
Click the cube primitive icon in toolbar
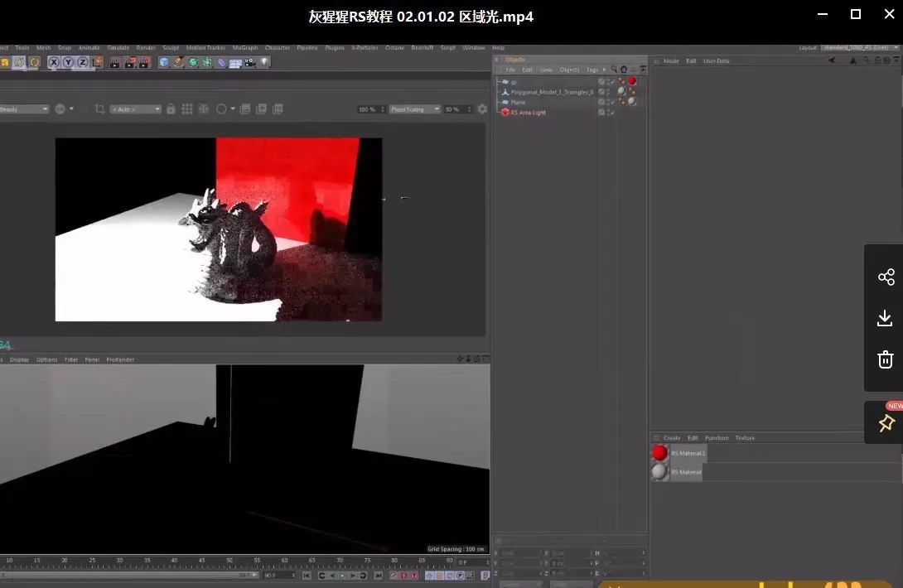pyautogui.click(x=164, y=62)
